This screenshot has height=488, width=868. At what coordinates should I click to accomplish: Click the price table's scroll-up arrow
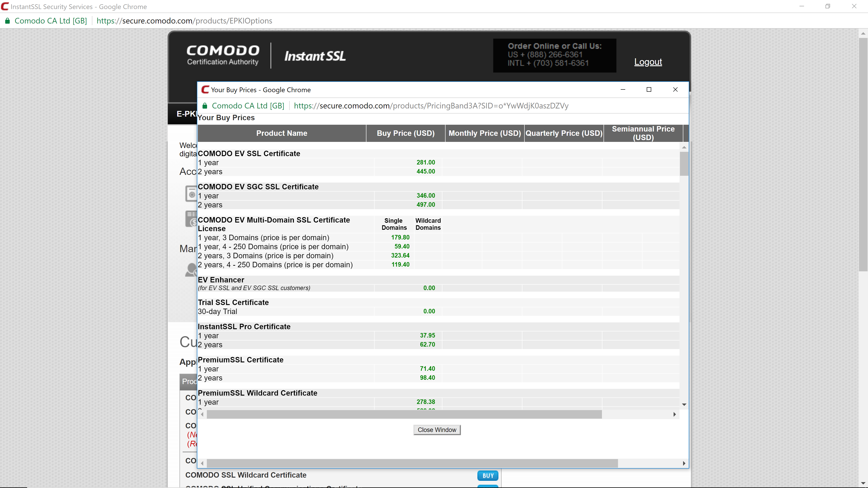click(684, 147)
